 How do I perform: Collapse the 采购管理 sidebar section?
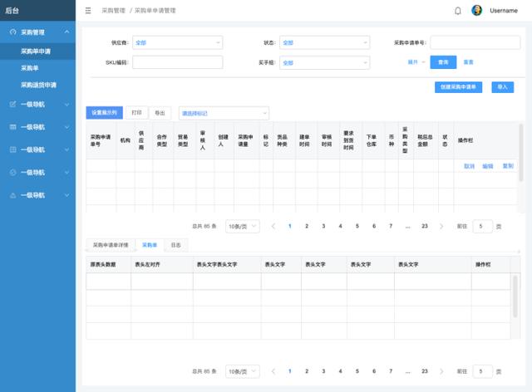click(x=66, y=32)
